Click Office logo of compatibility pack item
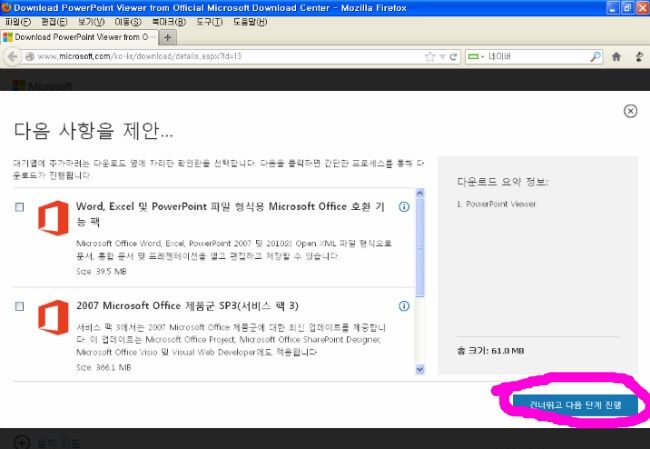 coord(53,218)
